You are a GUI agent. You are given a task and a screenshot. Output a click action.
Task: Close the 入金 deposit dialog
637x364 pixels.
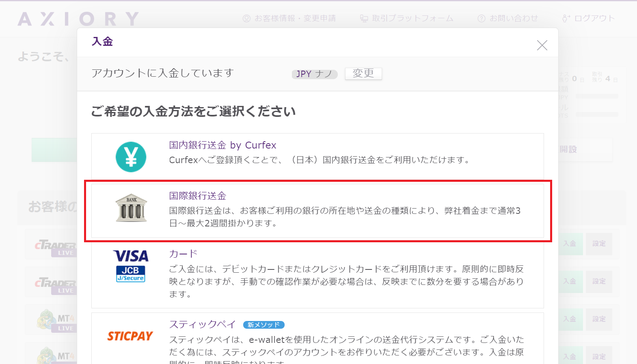click(542, 45)
